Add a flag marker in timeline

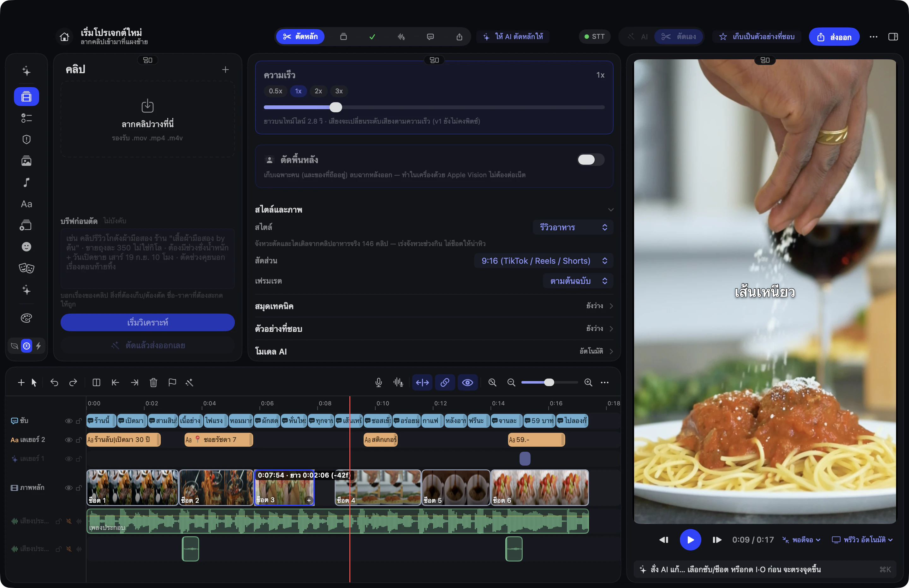tap(172, 382)
